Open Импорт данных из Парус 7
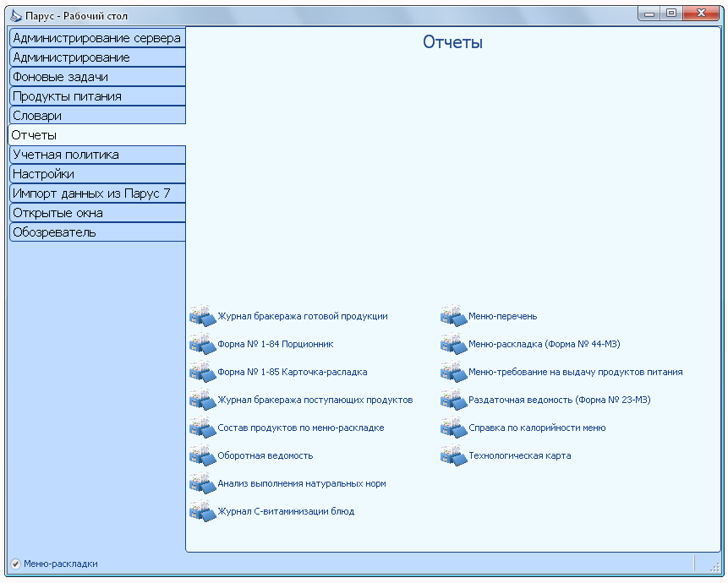 point(97,193)
